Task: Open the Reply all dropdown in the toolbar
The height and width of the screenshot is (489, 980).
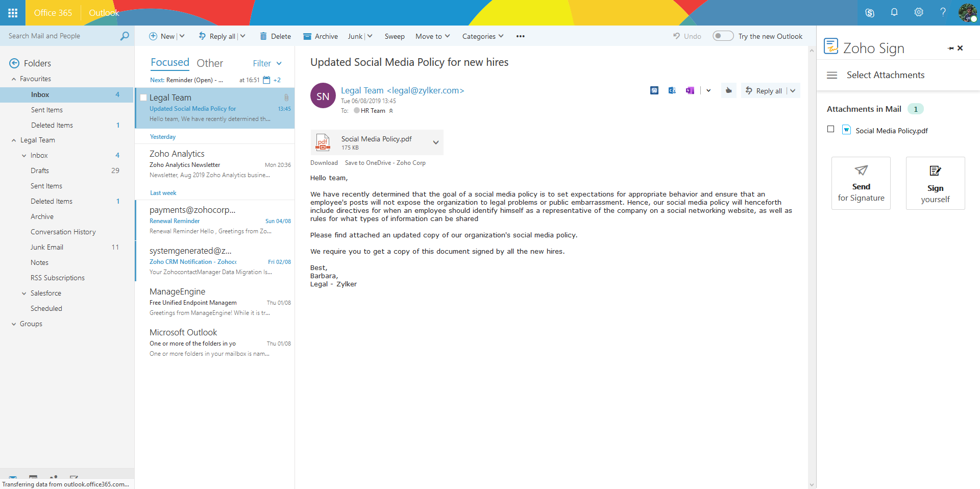Action: pos(242,36)
